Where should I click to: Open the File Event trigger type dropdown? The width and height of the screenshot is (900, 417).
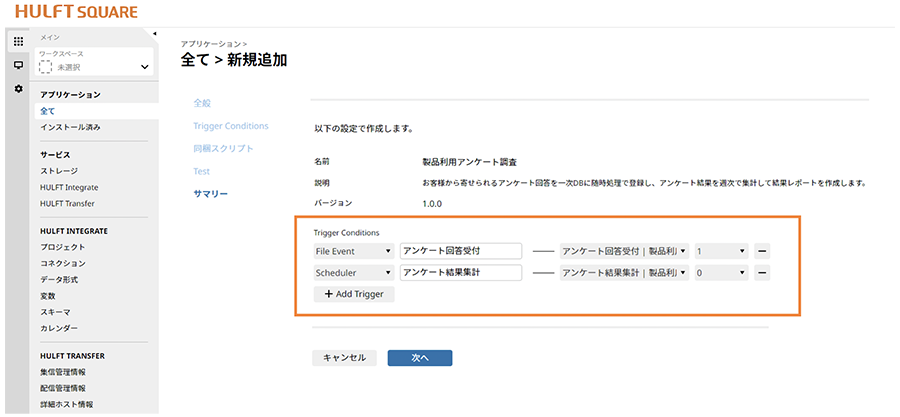pos(352,251)
